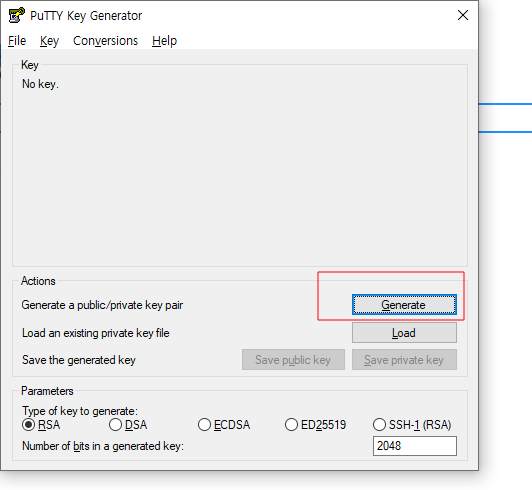The width and height of the screenshot is (532, 490).
Task: Select the RSA key type
Action: pos(41,425)
